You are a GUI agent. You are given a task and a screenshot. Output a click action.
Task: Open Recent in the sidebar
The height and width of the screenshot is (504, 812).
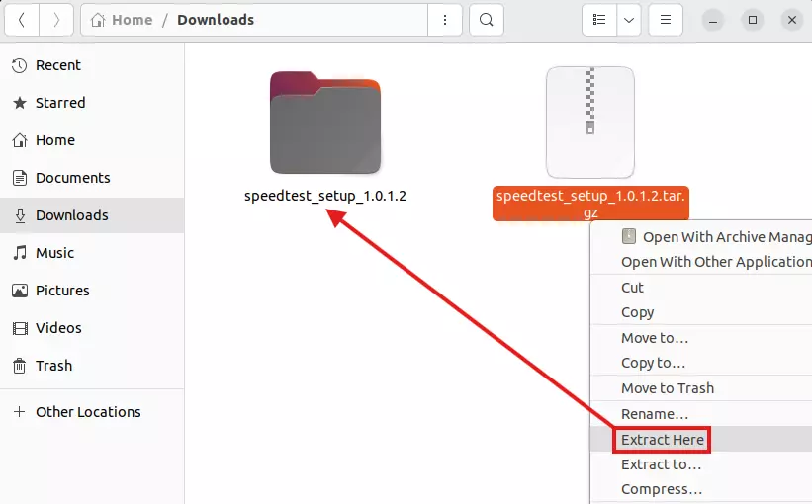click(x=92, y=65)
